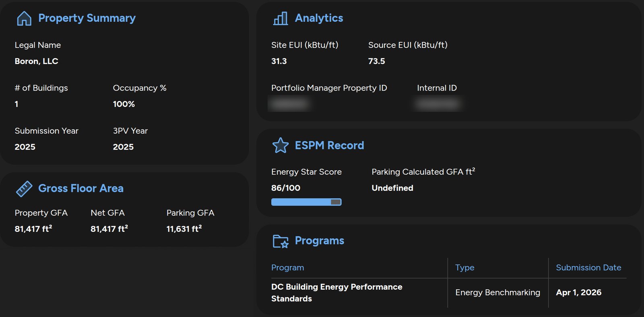Image resolution: width=644 pixels, height=317 pixels.
Task: Click the Occupancy % label
Action: [140, 88]
